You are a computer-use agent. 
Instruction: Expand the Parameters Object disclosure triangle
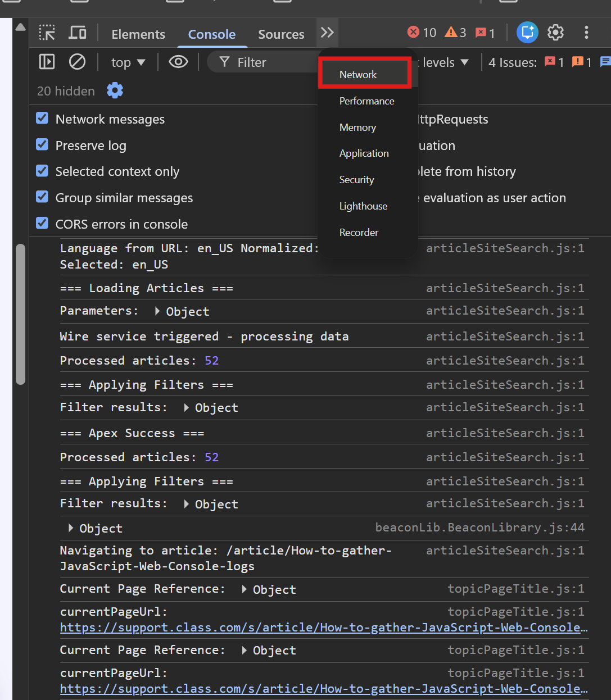tap(157, 311)
